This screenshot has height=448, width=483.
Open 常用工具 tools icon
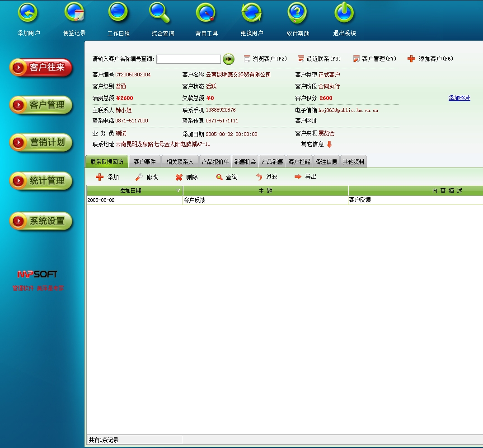click(206, 14)
